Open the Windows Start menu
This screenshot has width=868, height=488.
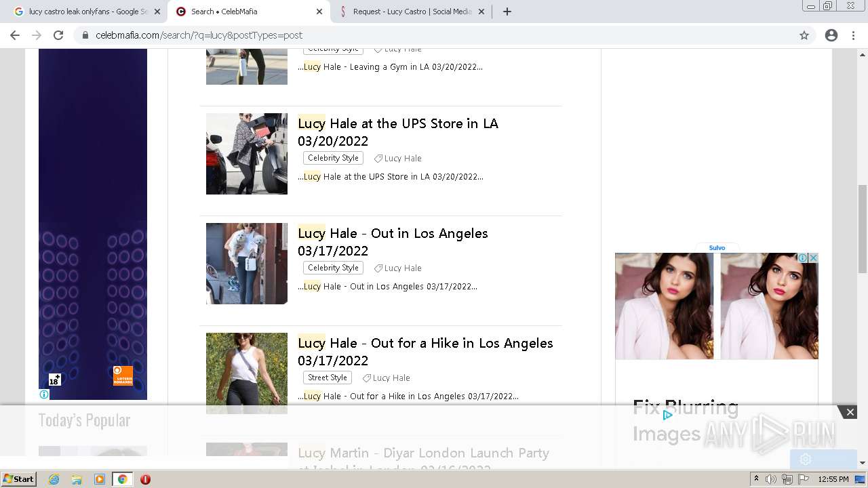19,479
